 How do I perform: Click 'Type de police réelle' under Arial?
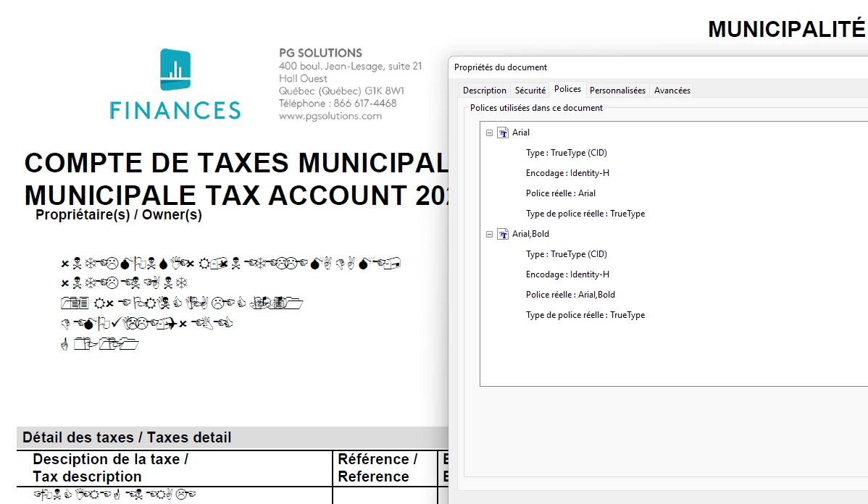click(x=585, y=214)
